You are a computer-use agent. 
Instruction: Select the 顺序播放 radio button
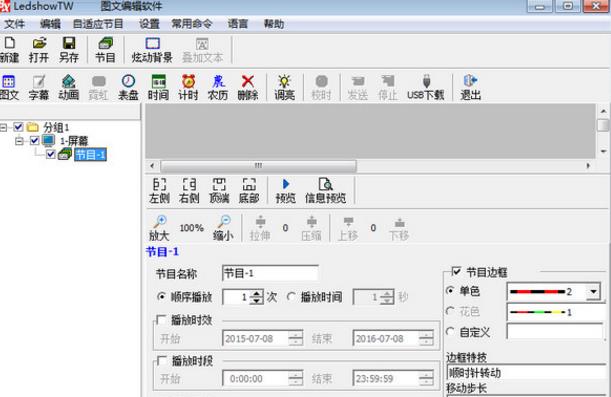[161, 297]
